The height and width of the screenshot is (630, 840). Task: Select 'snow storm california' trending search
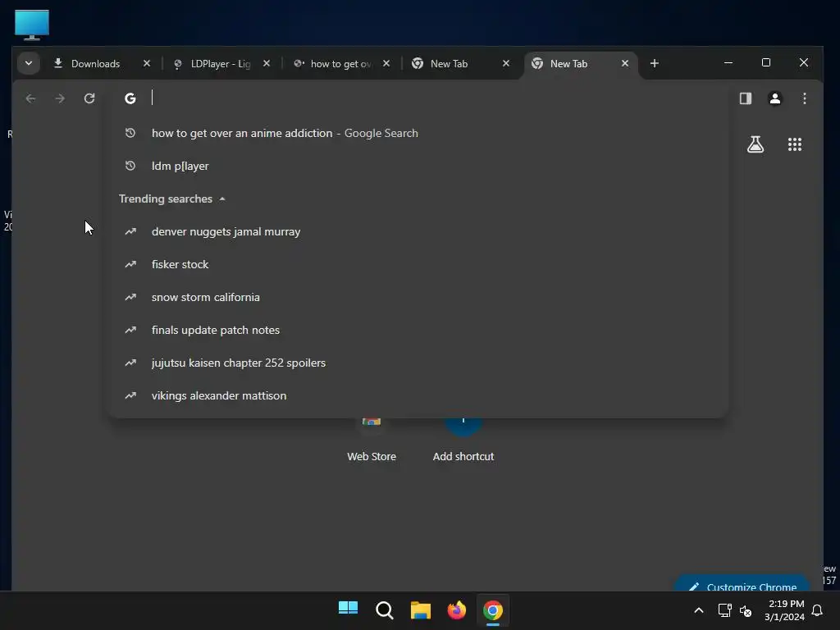tap(418, 297)
